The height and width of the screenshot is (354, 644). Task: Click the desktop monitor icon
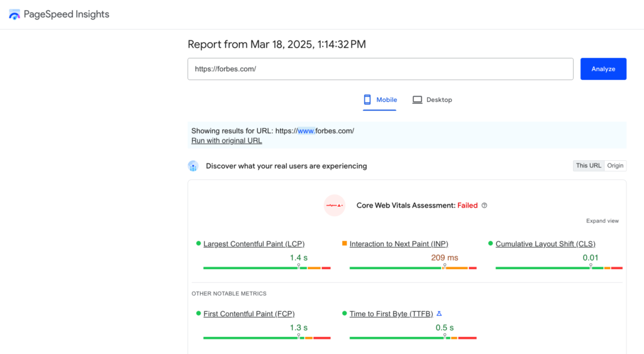coord(418,100)
